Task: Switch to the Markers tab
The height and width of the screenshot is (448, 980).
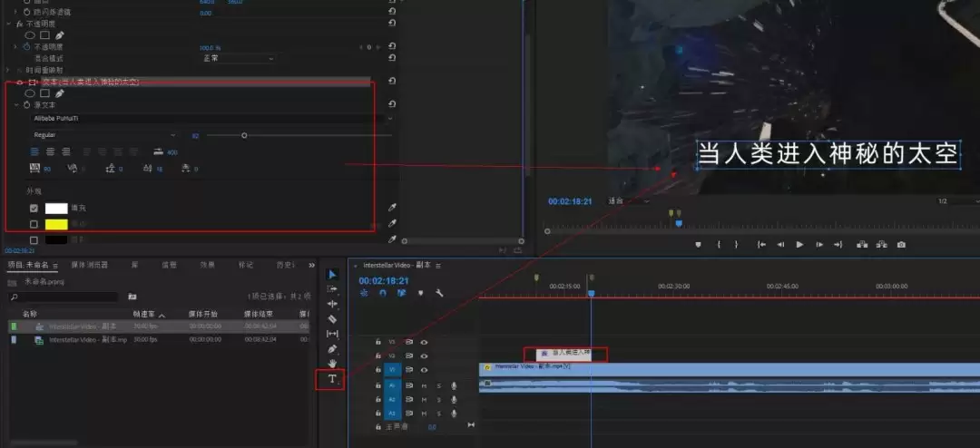Action: 246,265
